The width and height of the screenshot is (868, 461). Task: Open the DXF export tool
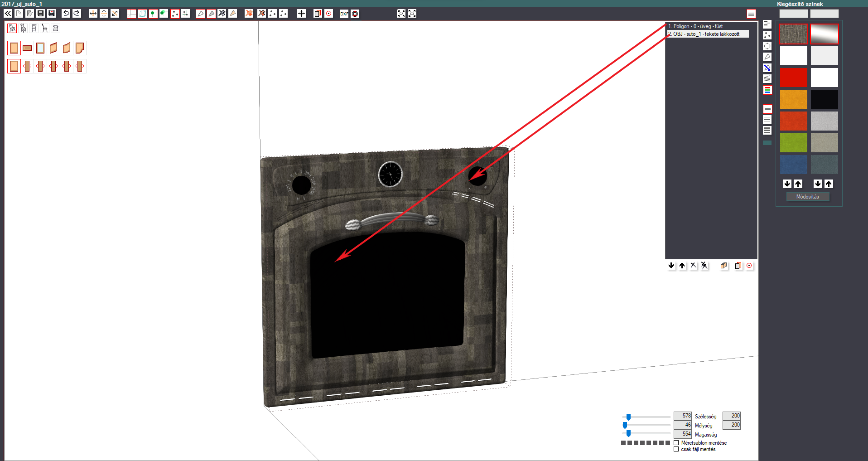pos(344,14)
